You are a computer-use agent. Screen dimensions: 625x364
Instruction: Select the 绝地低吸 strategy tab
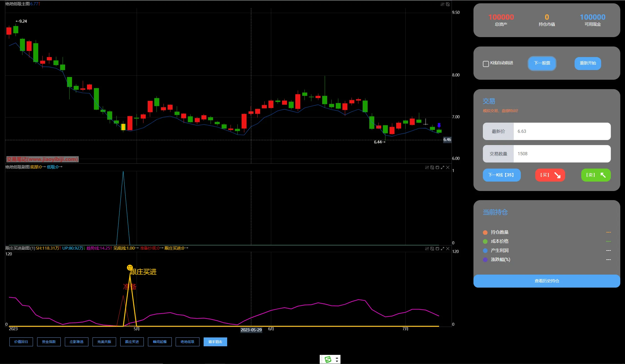(x=187, y=342)
